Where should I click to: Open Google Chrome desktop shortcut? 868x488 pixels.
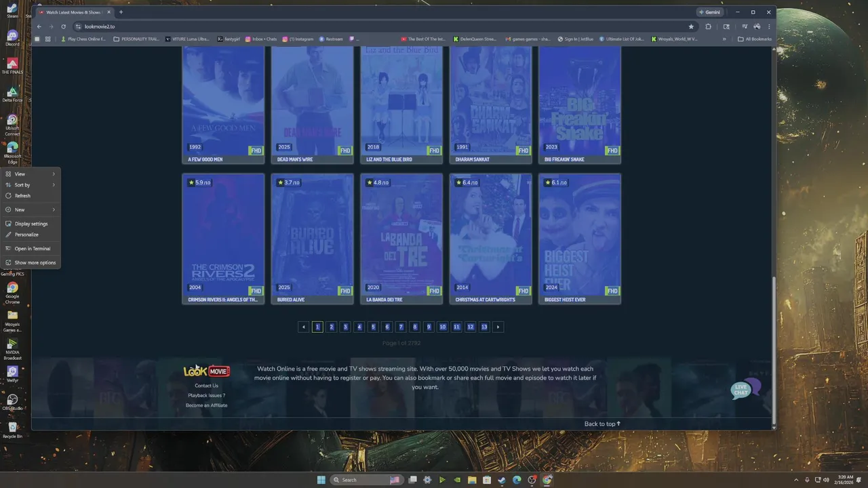(x=12, y=293)
